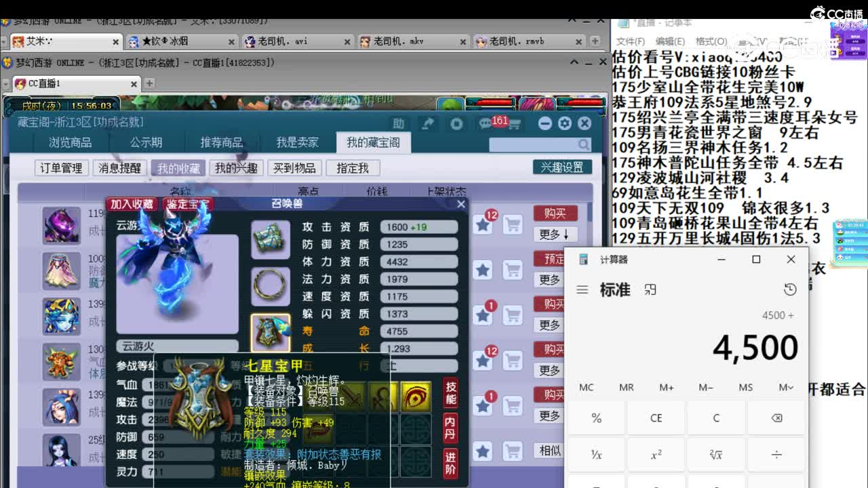Click the share arrow icon in 藏宝阁 header

pyautogui.click(x=428, y=124)
